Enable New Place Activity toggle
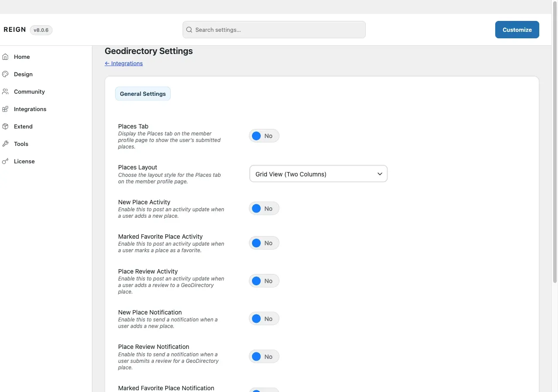Image resolution: width=558 pixels, height=392 pixels. coord(264,209)
